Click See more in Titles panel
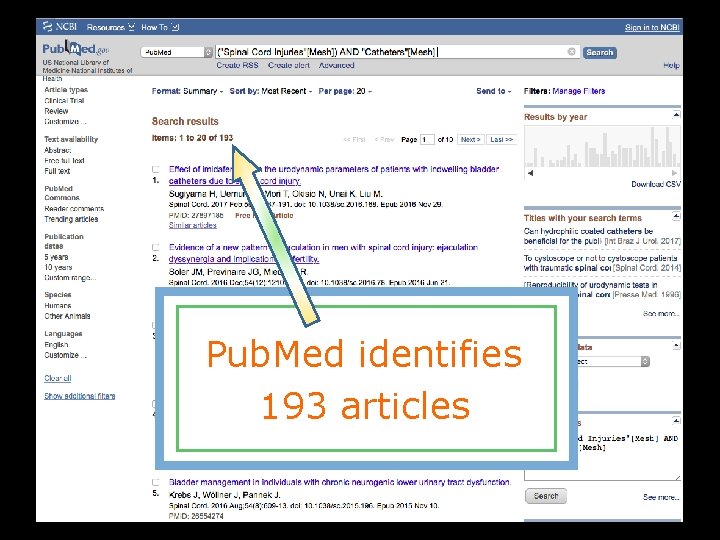This screenshot has width=720, height=540. tap(661, 314)
